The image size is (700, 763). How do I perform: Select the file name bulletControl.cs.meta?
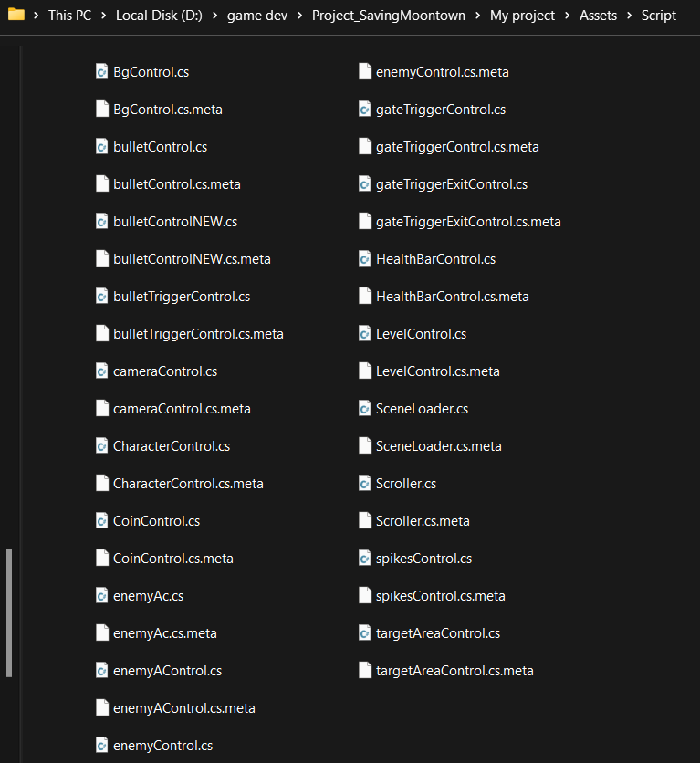click(177, 184)
